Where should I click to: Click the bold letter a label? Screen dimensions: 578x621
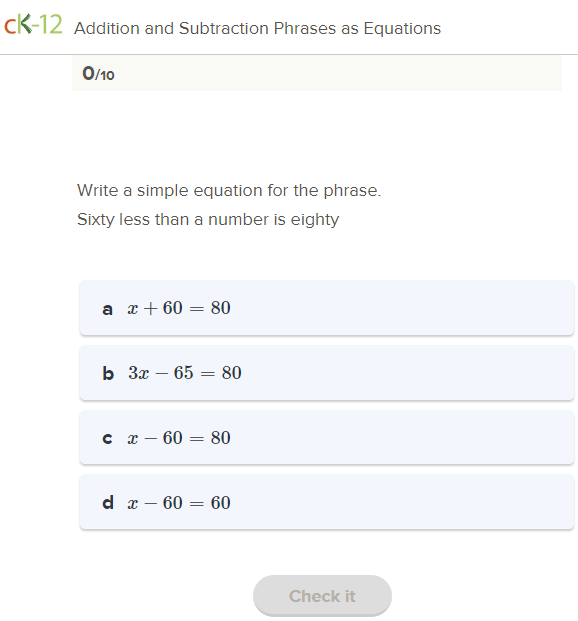107,309
